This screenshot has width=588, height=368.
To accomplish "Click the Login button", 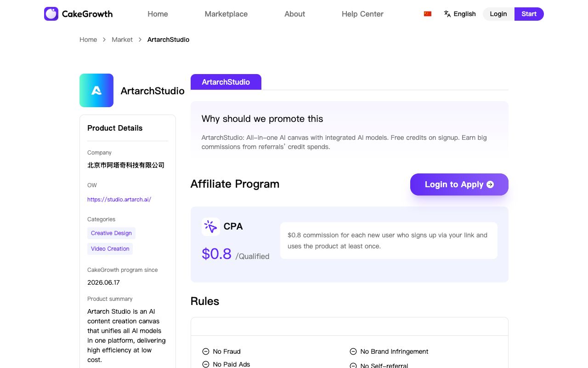I will tap(498, 14).
